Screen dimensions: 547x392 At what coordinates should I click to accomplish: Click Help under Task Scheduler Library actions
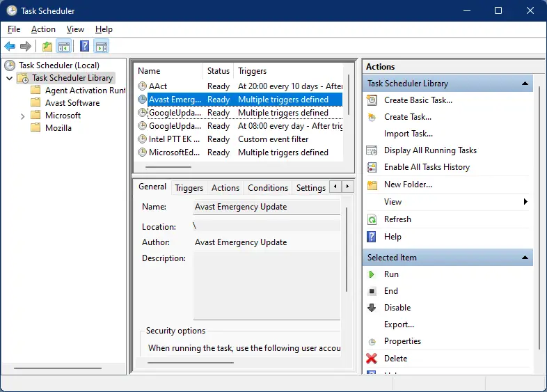pos(393,237)
